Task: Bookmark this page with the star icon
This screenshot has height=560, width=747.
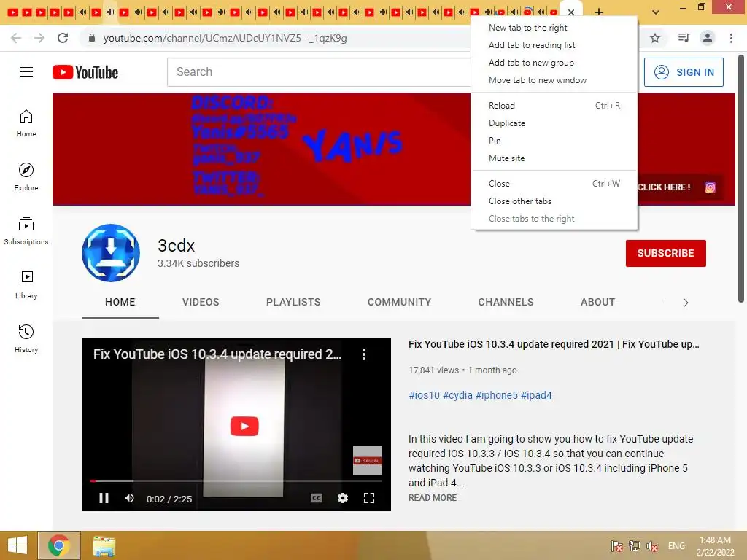Action: click(x=655, y=38)
